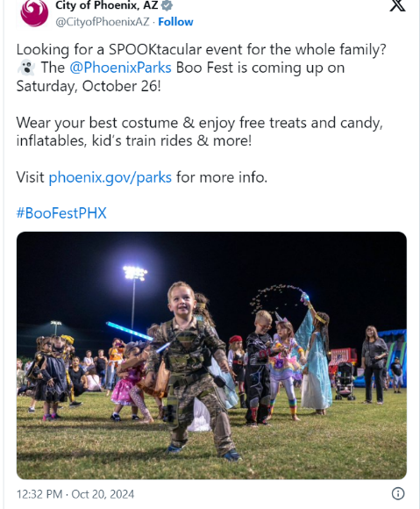Click the 12:32 PM · Oct 20, 2024 timestamp
The image size is (420, 509).
75,494
